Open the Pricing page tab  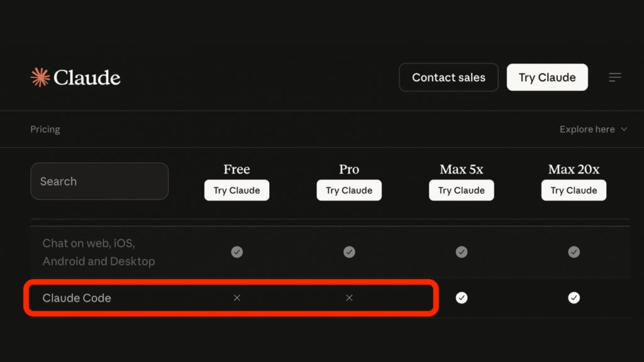[45, 129]
